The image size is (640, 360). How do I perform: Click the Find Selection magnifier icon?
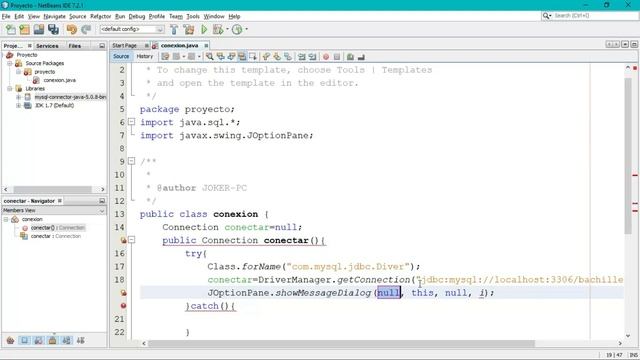[209, 57]
